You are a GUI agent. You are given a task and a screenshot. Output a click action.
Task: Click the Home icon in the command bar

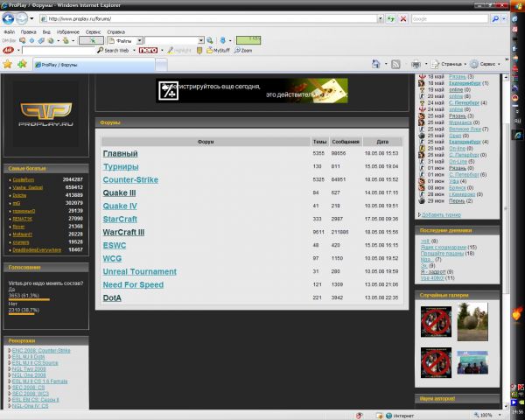click(376, 64)
